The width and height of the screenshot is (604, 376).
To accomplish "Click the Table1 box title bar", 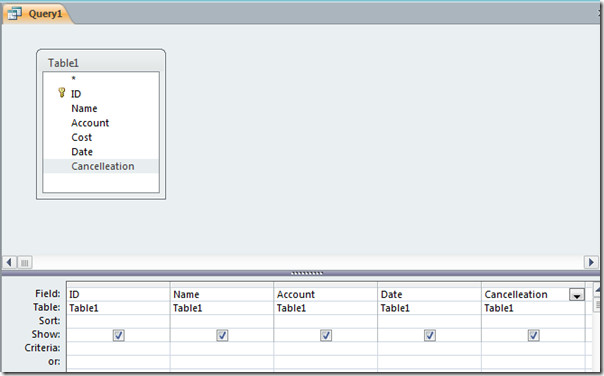I will 101,62.
